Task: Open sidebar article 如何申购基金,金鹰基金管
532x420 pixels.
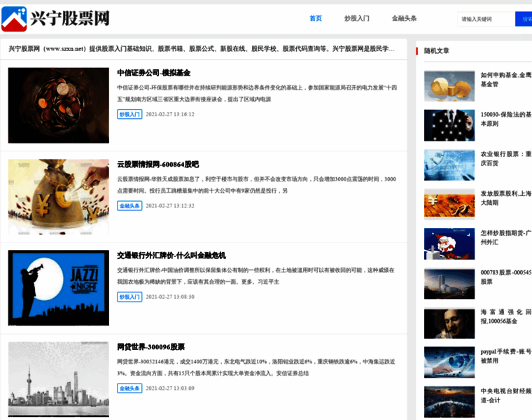Action: click(x=506, y=79)
